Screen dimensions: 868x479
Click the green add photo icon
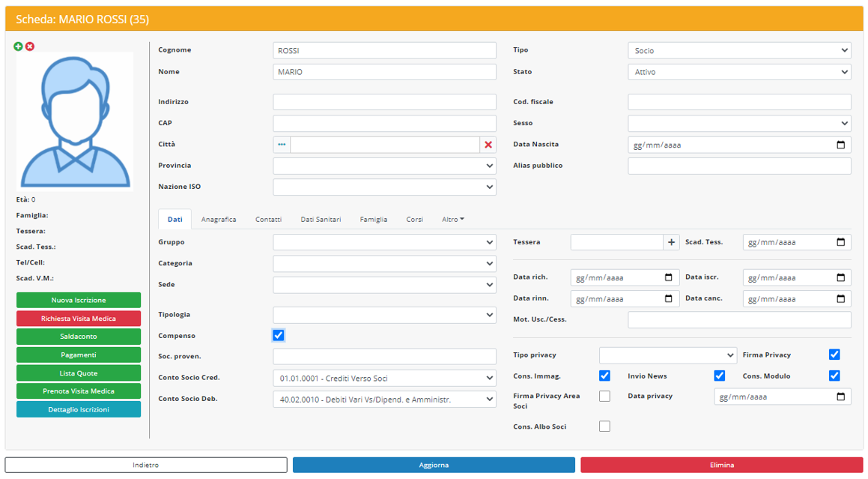pyautogui.click(x=19, y=46)
